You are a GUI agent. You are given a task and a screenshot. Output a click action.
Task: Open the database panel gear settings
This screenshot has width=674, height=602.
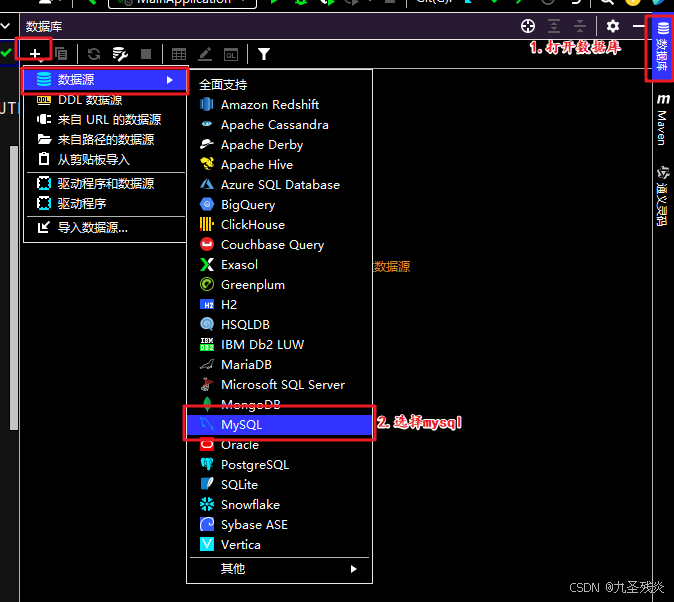613,26
